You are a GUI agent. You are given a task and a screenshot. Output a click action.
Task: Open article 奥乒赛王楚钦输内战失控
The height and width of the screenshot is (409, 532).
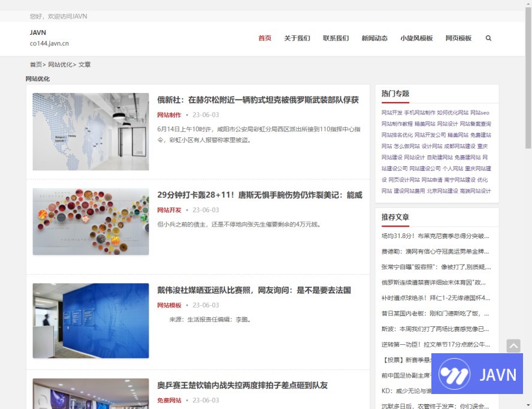[x=242, y=385]
